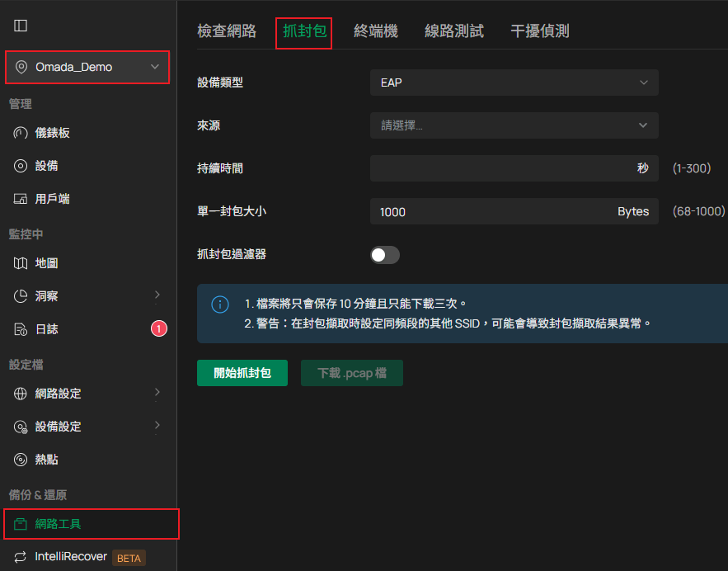Enable the 抓封包過濾器 toggle

pyautogui.click(x=385, y=255)
